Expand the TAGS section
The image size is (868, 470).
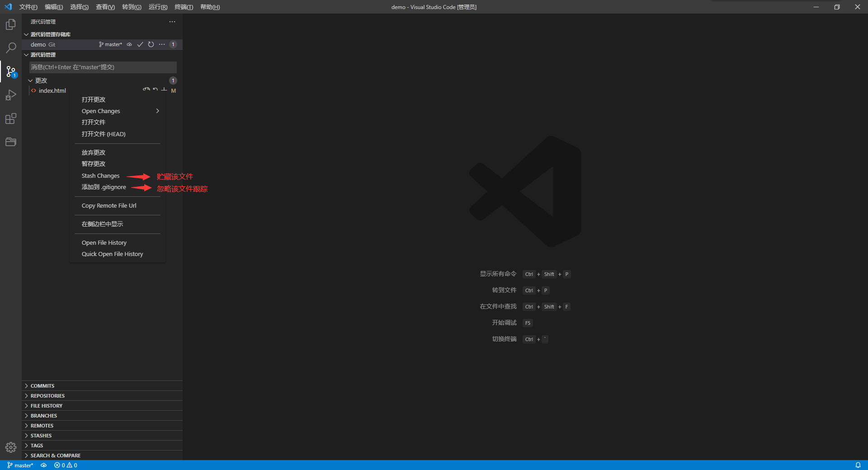tap(102, 446)
